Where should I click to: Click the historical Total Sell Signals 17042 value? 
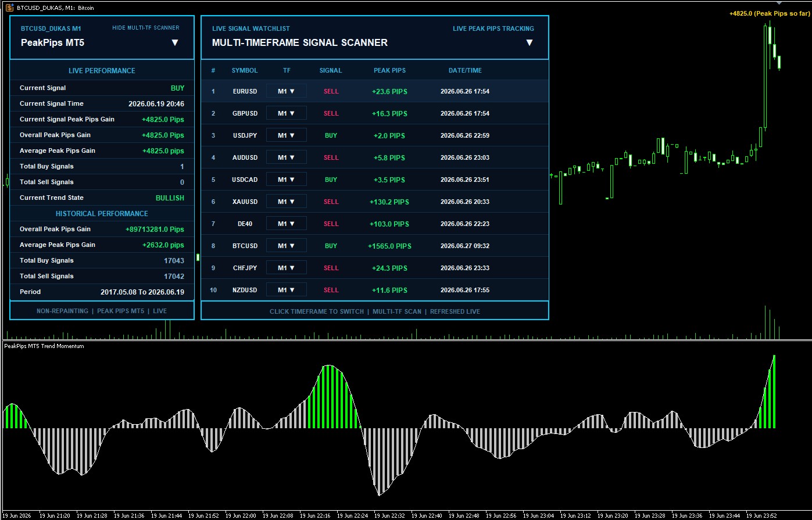[174, 276]
